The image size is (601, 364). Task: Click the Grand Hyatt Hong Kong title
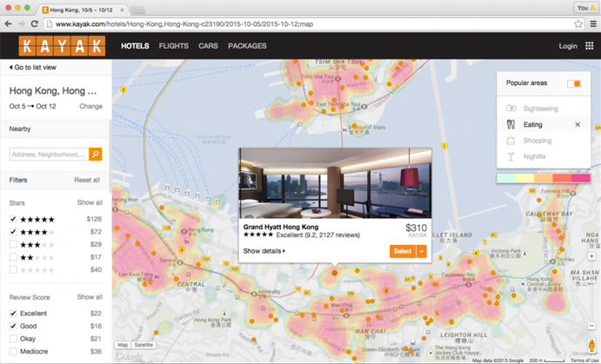tap(281, 227)
